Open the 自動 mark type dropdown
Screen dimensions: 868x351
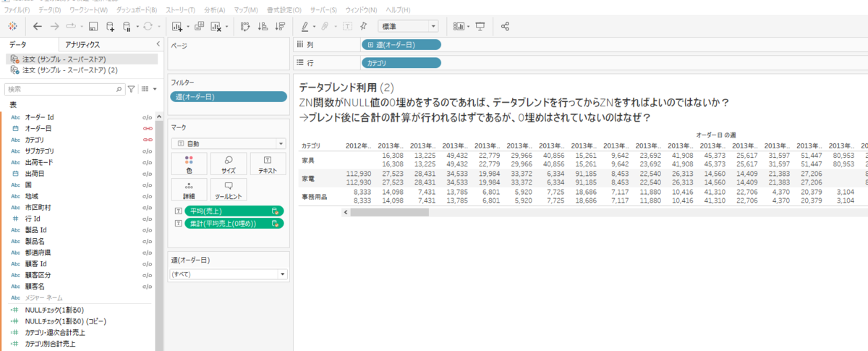pos(229,143)
